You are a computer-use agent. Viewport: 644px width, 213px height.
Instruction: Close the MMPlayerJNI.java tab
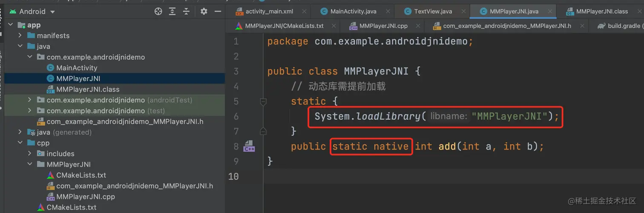click(x=551, y=12)
